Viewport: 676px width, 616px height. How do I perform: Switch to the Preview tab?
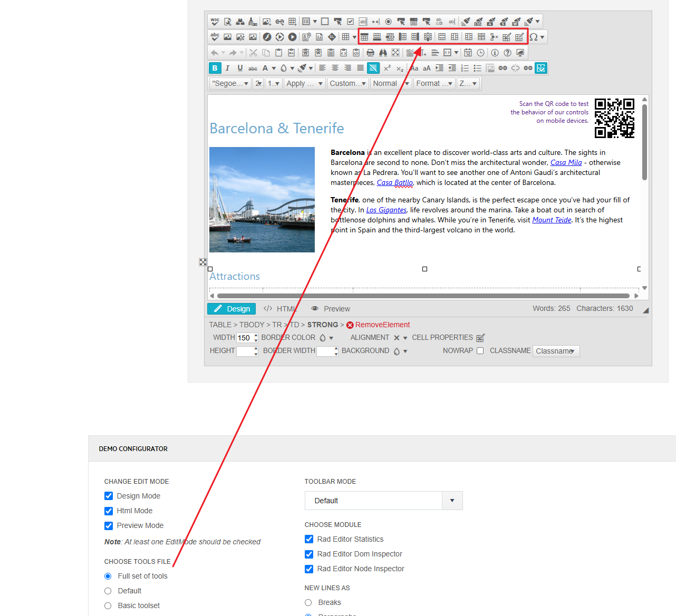331,309
